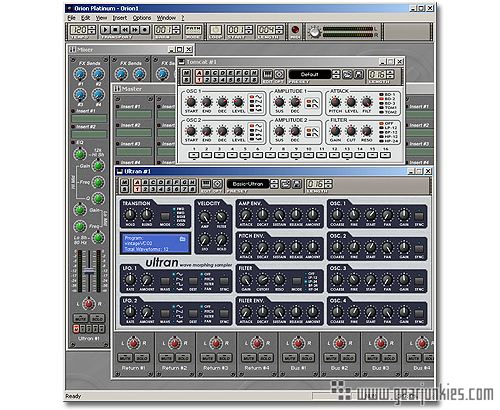Click the Tomcat S (solo) button

[x=186, y=80]
